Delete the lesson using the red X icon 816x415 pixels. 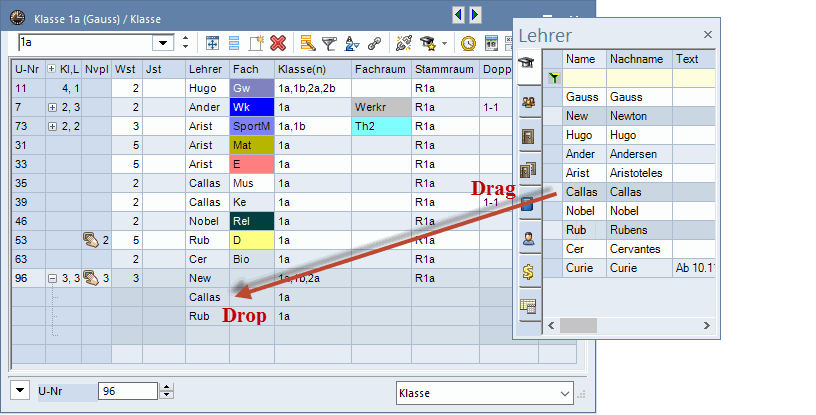[278, 43]
